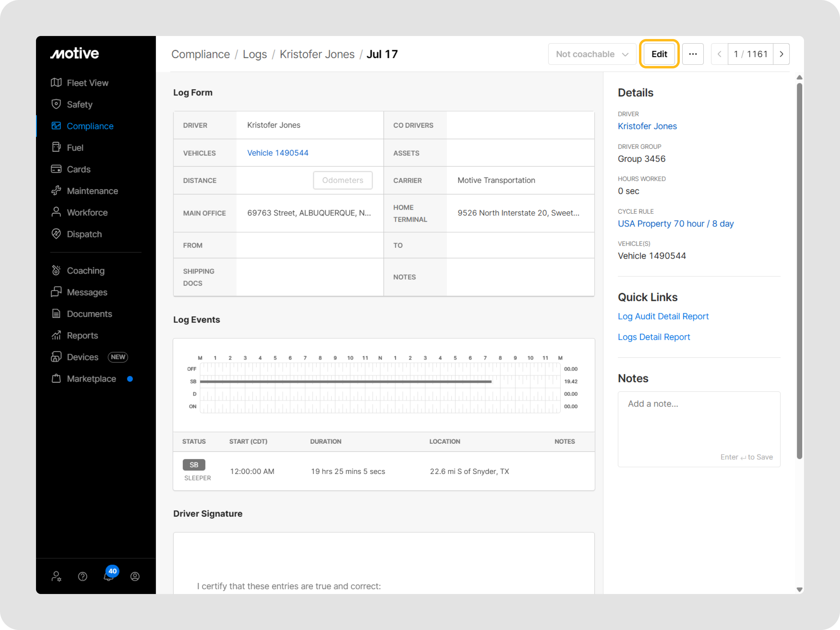The height and width of the screenshot is (630, 840).
Task: Open the three-dot more options menu
Action: [693, 54]
